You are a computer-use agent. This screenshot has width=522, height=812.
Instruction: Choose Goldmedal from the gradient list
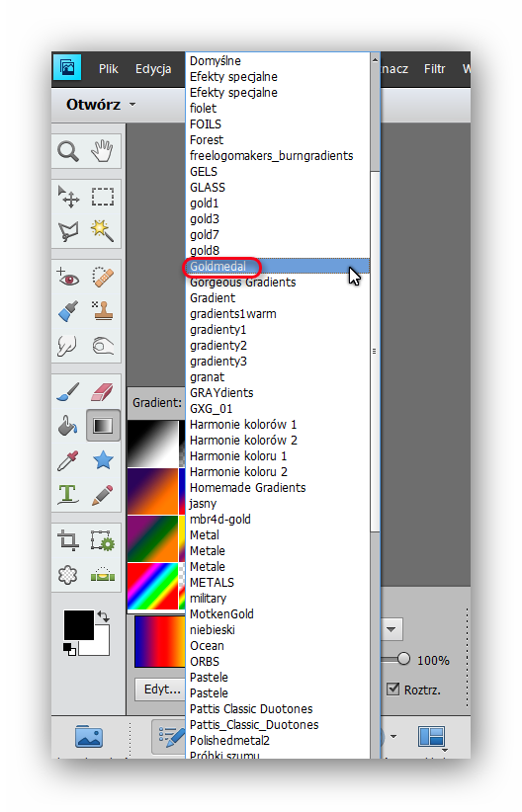[x=278, y=266]
